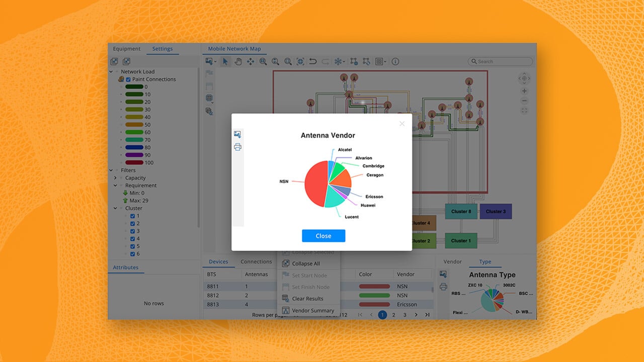This screenshot has width=644, height=362.
Task: Click the remove group node icon
Action: tap(366, 61)
